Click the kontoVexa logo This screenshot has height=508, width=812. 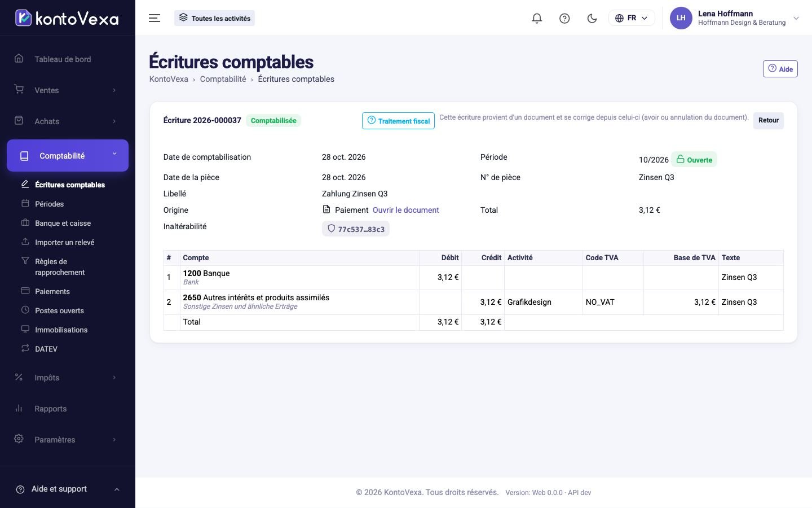67,18
